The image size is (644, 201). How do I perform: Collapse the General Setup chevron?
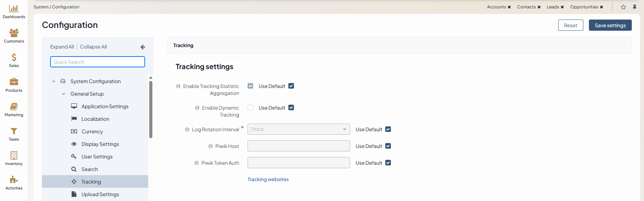click(x=63, y=94)
